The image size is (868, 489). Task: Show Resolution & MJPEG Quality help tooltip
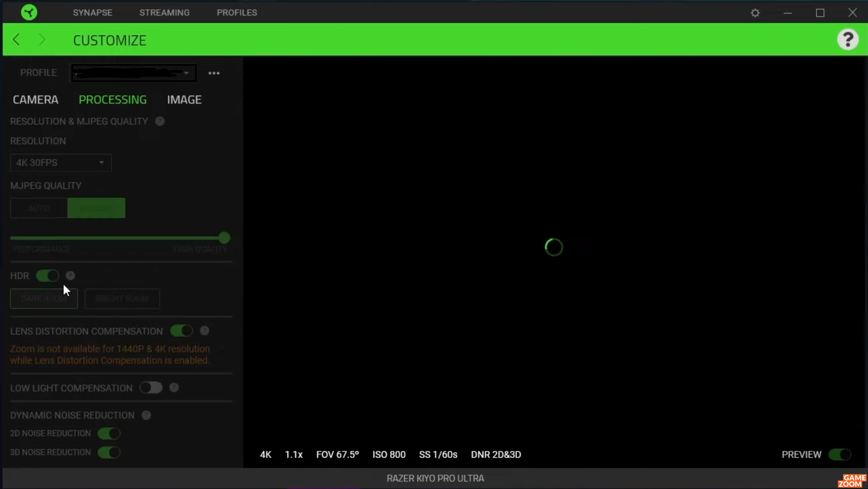(160, 121)
